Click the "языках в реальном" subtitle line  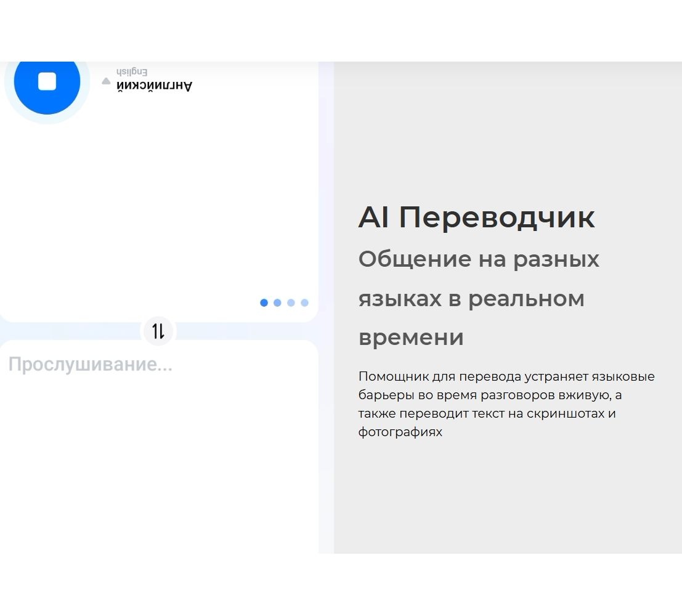click(471, 299)
